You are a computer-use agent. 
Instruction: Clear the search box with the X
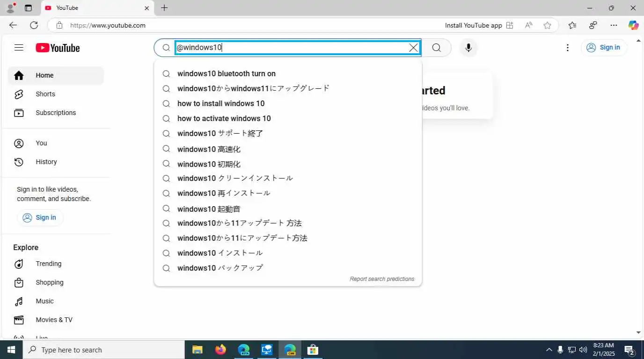[413, 48]
